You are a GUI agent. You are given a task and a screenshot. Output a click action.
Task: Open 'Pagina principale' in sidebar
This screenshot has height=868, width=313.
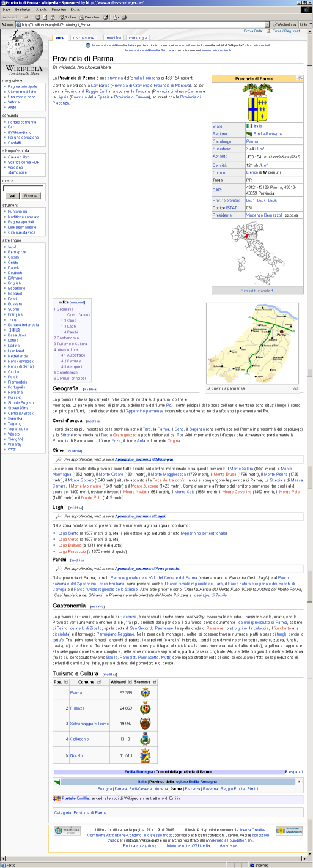click(23, 86)
